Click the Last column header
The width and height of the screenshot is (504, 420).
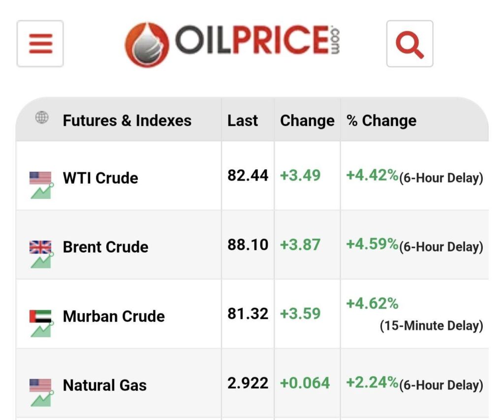tap(242, 121)
